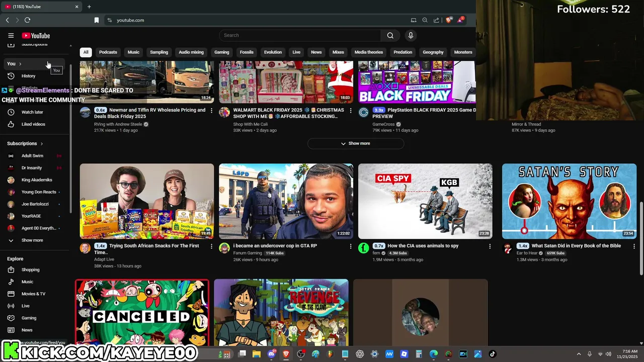Viewport: 644px width, 362px height.
Task: Open Movies & TV under Explore
Action: tap(35, 294)
